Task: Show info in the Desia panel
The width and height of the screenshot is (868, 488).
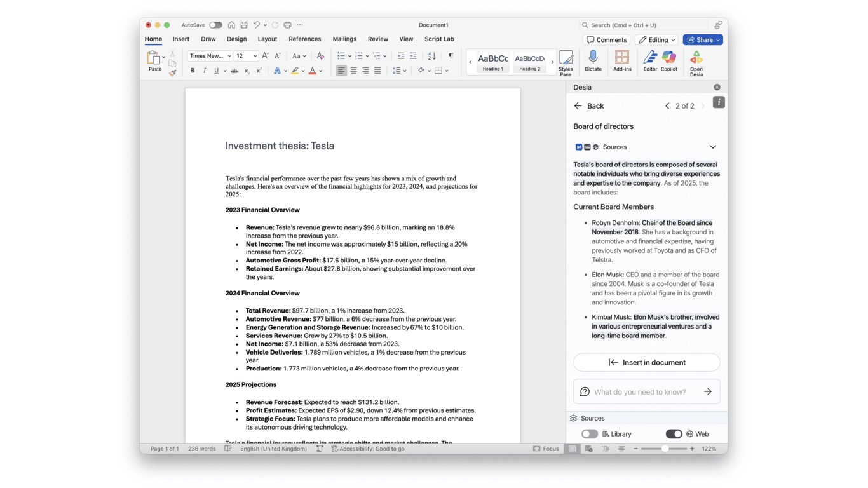Action: 719,102
